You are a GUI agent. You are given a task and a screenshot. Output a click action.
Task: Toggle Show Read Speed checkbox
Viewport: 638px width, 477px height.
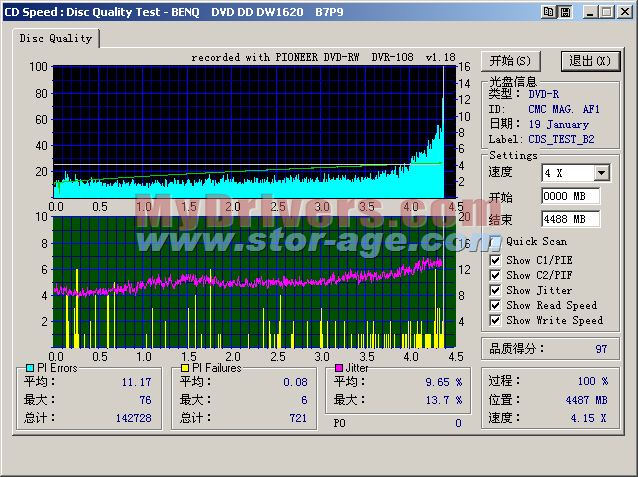point(495,305)
